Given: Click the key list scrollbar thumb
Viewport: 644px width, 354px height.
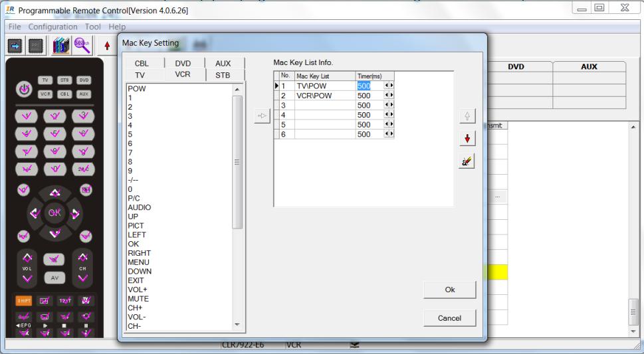Looking at the screenshot, I should [x=237, y=162].
